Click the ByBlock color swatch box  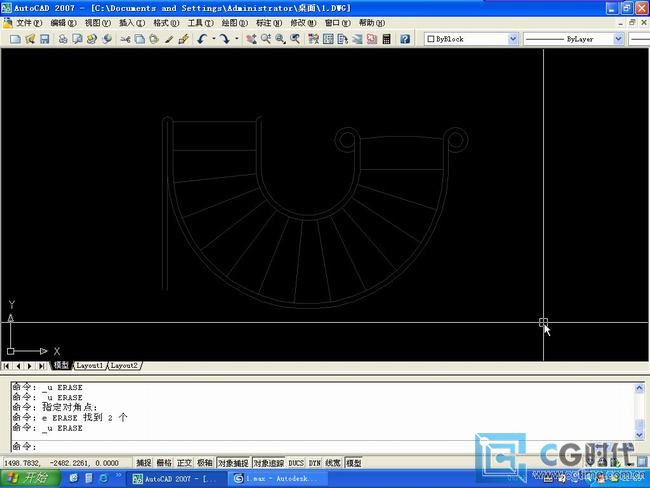click(432, 39)
